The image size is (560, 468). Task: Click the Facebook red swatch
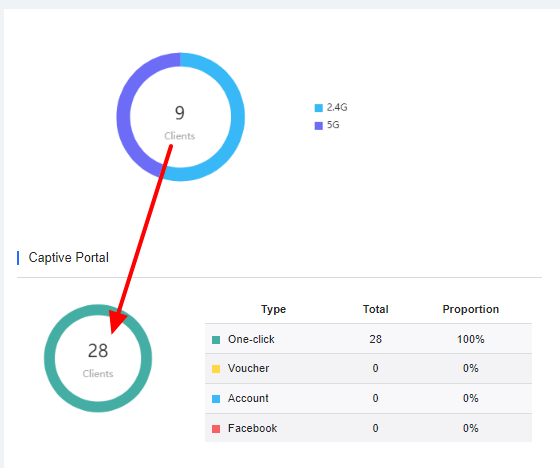tap(216, 429)
